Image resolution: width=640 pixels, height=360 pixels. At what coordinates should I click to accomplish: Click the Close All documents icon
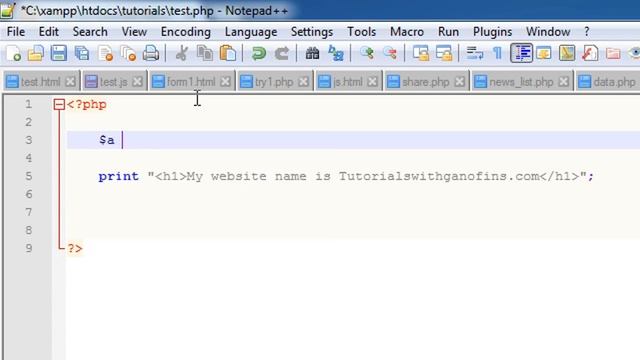128,53
